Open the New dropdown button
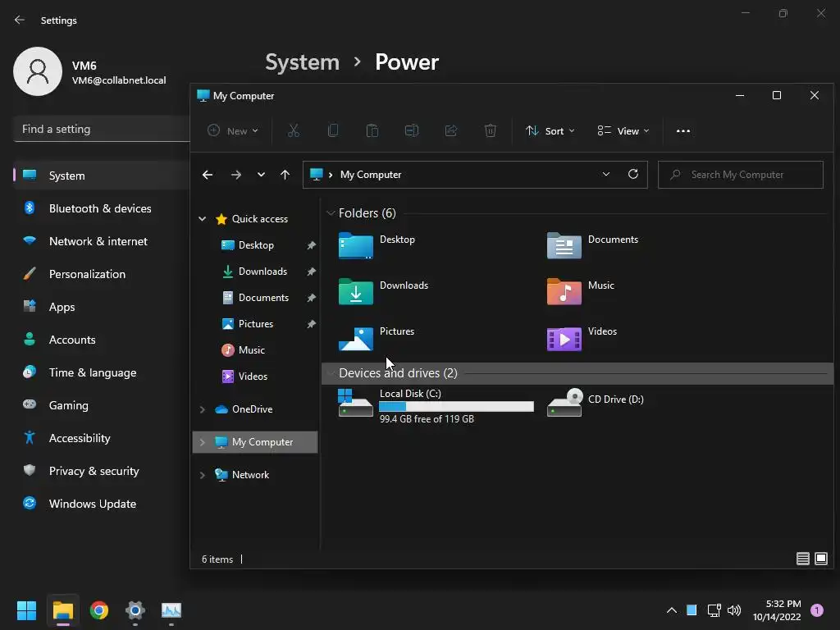This screenshot has height=630, width=840. coord(233,130)
